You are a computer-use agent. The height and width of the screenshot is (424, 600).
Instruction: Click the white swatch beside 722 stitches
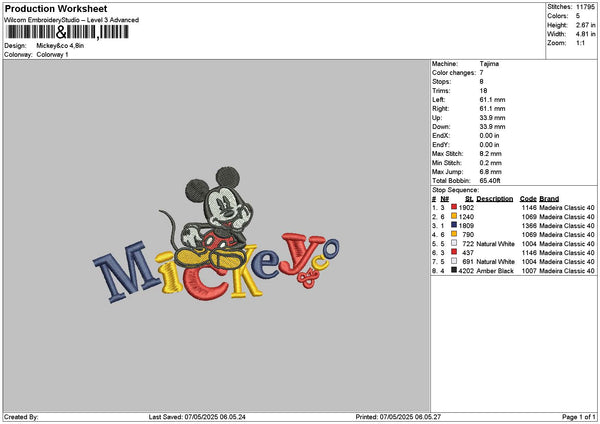[454, 243]
